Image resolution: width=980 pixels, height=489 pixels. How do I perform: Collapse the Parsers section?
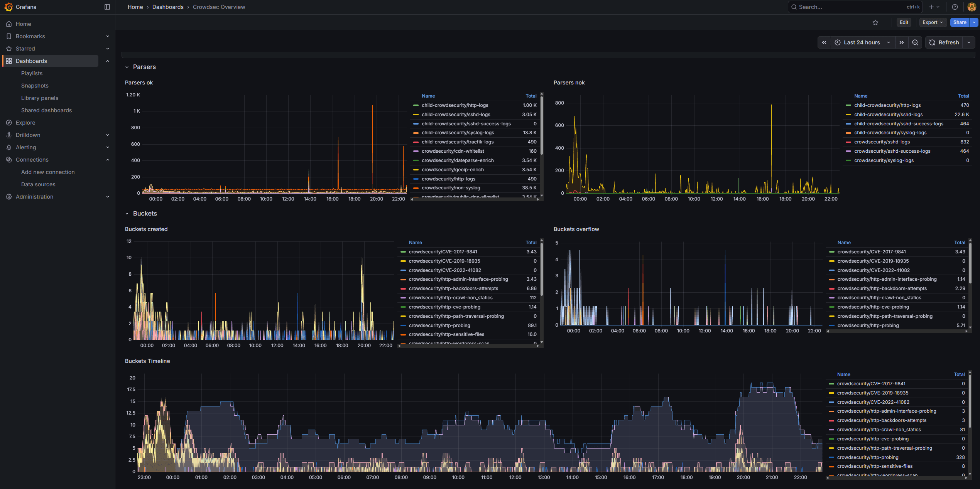(127, 67)
